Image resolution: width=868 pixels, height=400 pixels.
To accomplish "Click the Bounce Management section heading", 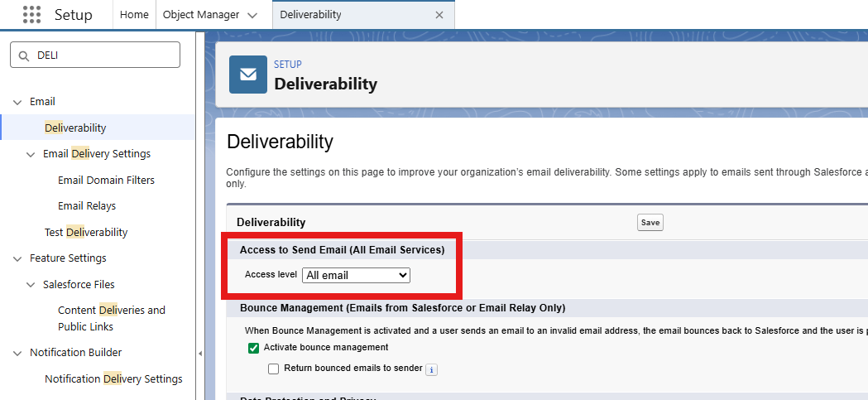I will (402, 307).
